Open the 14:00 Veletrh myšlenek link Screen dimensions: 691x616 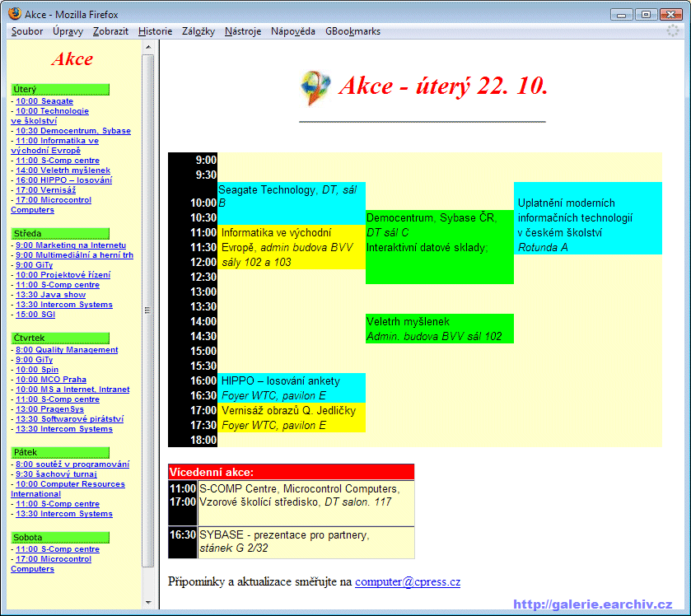point(63,170)
